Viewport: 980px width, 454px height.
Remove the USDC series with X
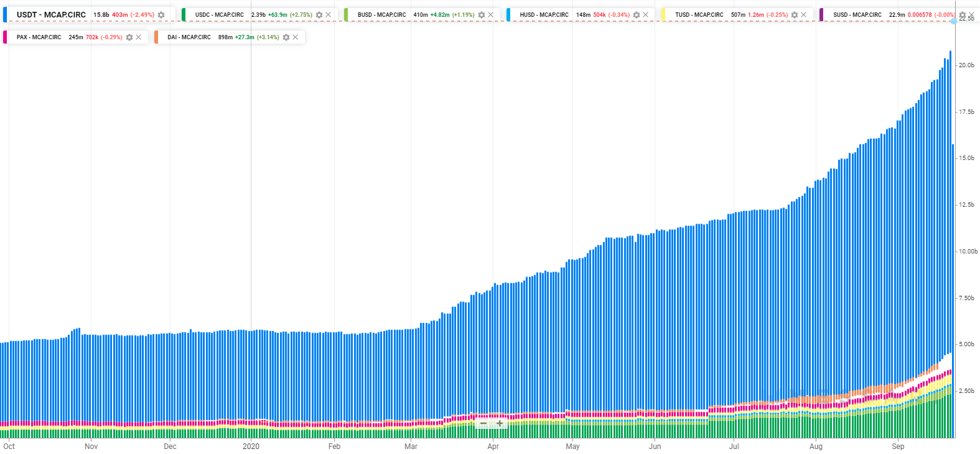pos(329,15)
